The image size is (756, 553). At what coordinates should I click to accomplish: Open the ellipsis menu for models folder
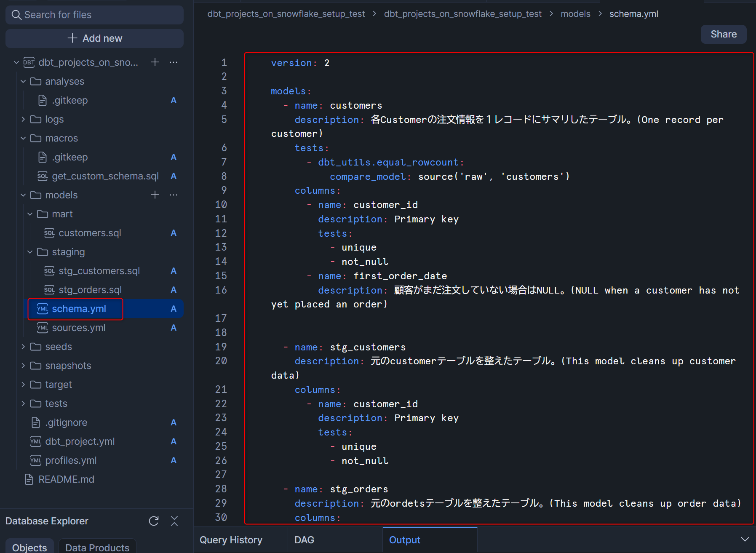click(x=174, y=195)
